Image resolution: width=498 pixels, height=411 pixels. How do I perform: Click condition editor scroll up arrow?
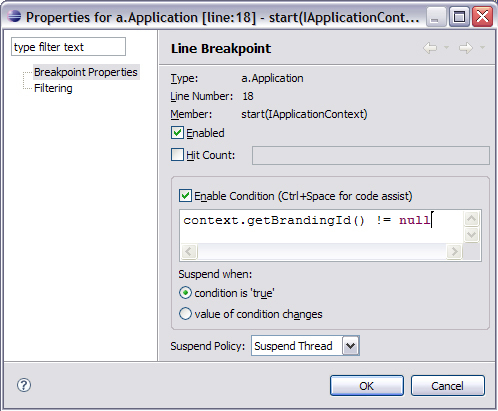[x=471, y=219]
